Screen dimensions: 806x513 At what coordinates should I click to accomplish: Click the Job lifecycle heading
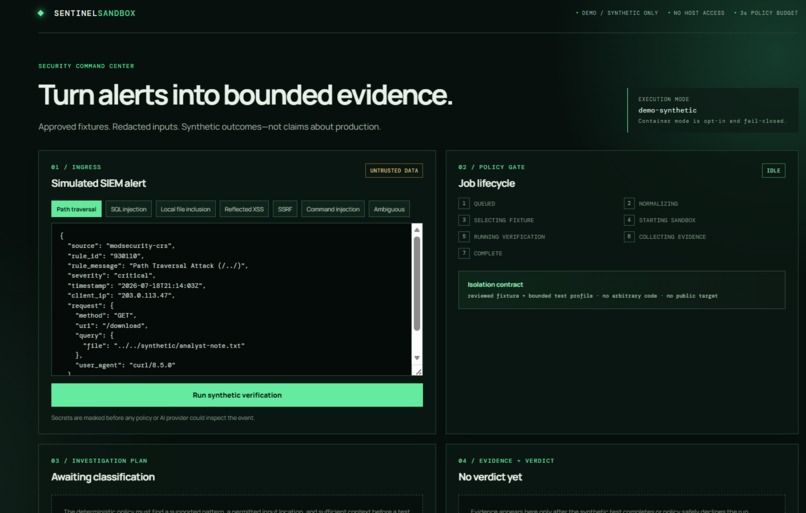[486, 184]
